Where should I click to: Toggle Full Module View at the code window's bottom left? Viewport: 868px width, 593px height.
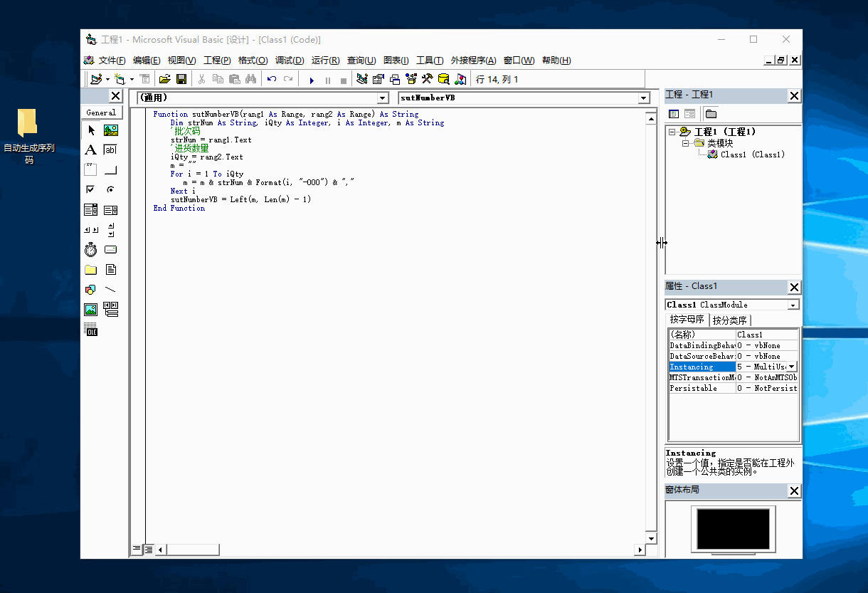point(149,549)
